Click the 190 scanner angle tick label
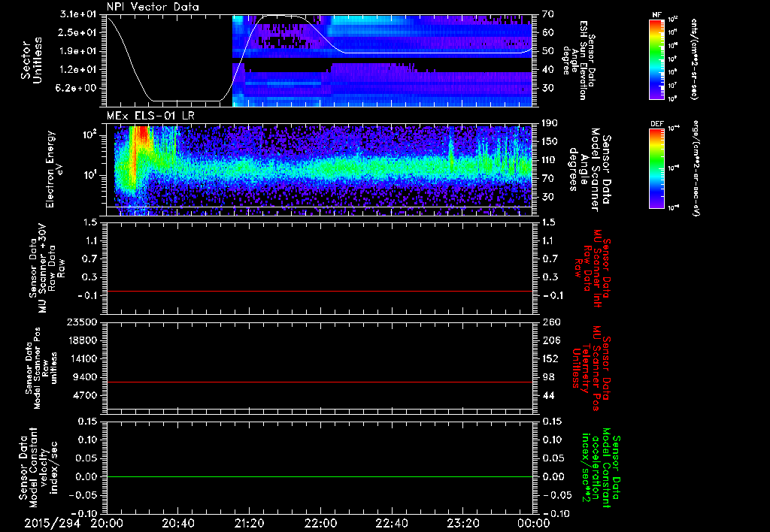Image resolution: width=770 pixels, height=532 pixels. point(550,123)
